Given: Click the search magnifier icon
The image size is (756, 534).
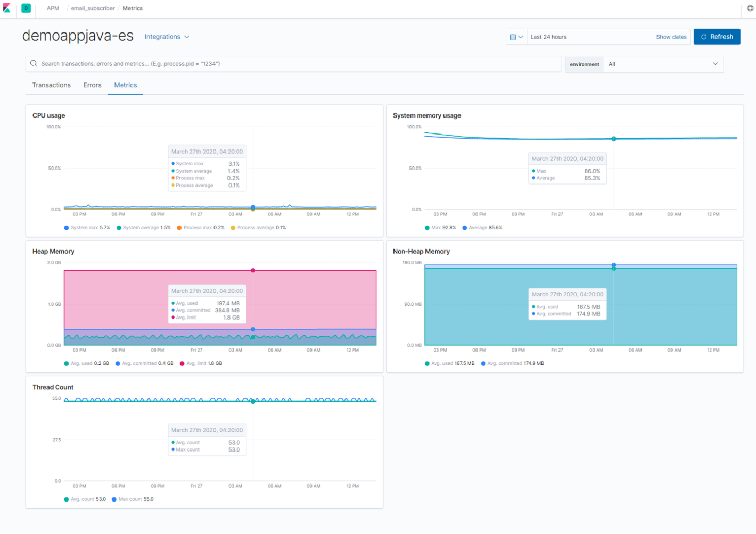Looking at the screenshot, I should coord(34,63).
